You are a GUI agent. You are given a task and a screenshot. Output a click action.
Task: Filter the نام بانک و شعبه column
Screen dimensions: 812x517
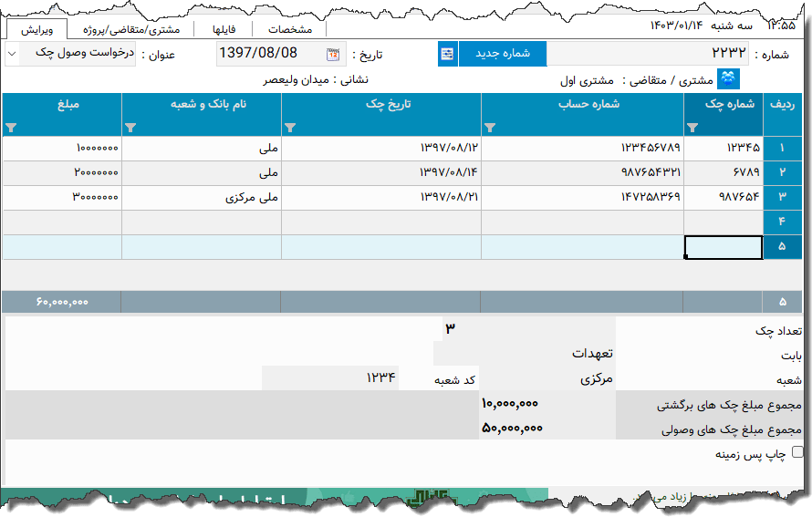[130, 128]
